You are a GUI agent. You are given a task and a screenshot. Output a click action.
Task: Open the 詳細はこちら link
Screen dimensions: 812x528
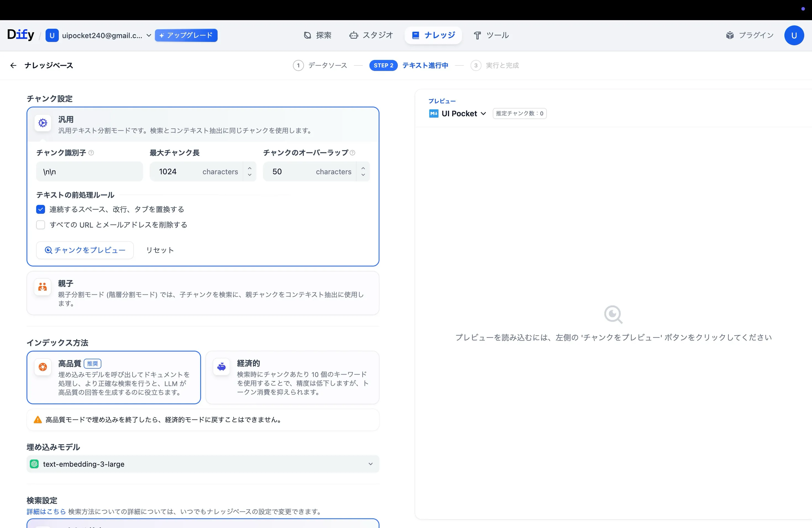click(x=46, y=512)
